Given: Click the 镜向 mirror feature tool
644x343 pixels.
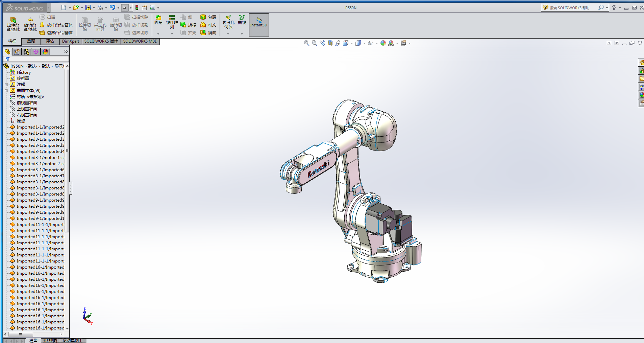Looking at the screenshot, I should (x=208, y=33).
